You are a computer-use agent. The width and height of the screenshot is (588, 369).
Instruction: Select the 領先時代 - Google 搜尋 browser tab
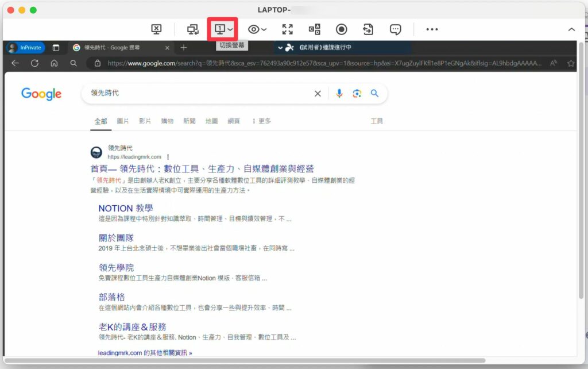tap(120, 48)
